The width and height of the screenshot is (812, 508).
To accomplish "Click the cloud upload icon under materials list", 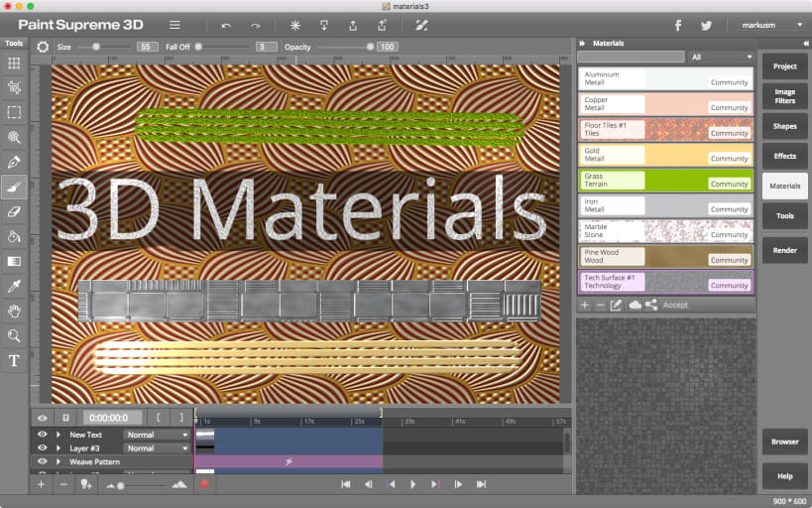I will point(635,306).
